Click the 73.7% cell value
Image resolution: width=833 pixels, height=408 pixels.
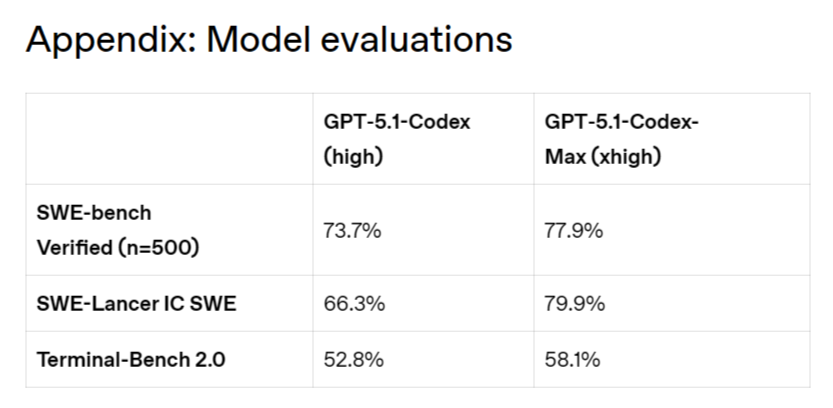pyautogui.click(x=352, y=230)
